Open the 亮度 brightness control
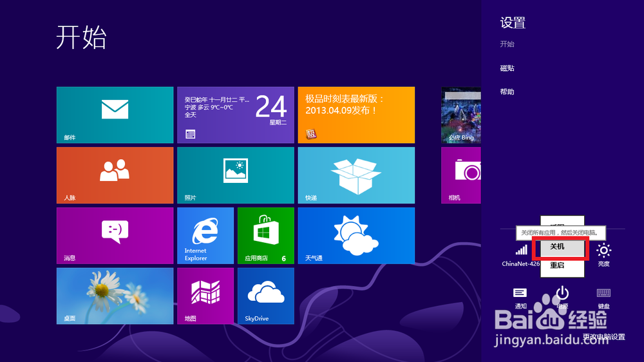The width and height of the screenshot is (644, 362). pos(603,255)
